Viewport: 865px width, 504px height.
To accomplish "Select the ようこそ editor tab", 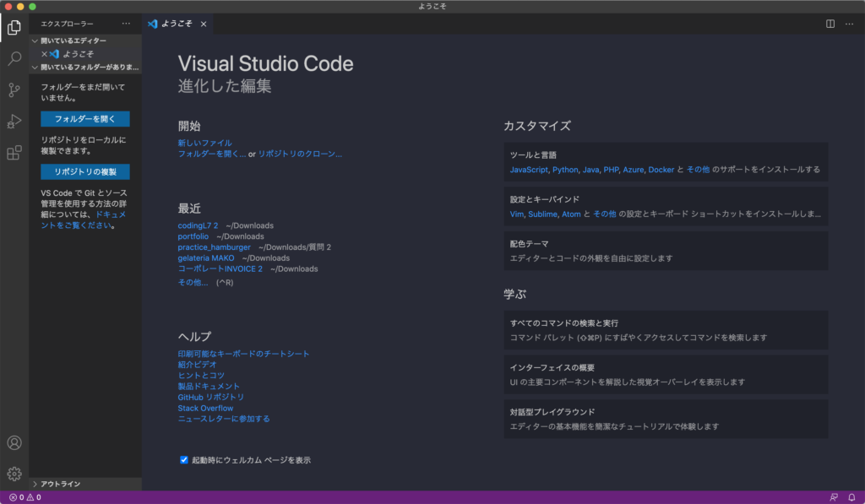I will (x=177, y=24).
